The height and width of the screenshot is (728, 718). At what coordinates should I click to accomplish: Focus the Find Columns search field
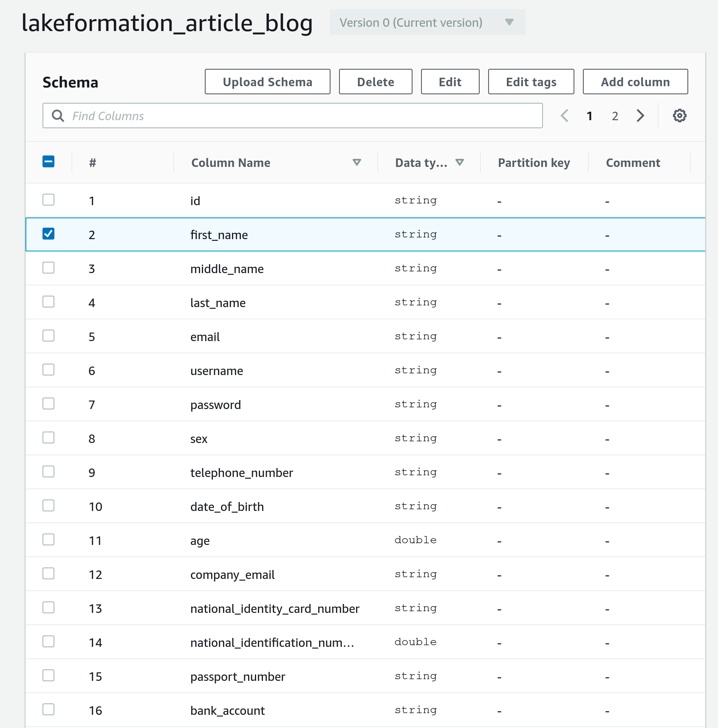point(292,116)
